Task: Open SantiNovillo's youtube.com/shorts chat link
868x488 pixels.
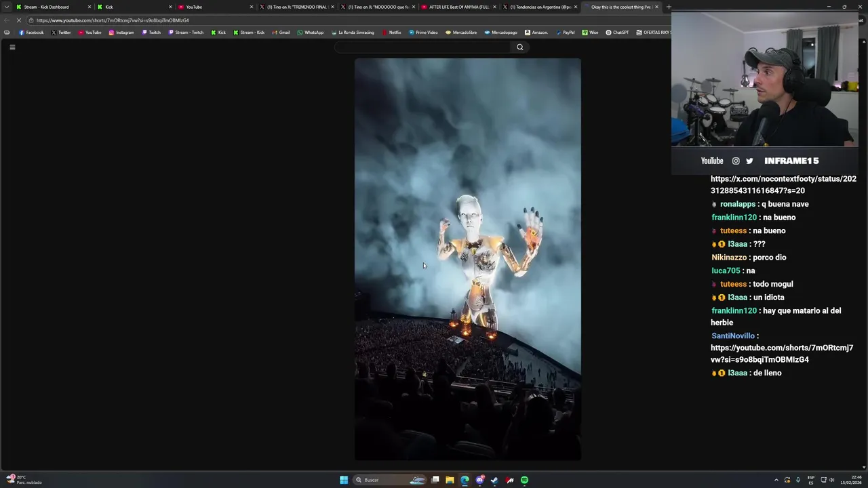Action: point(782,354)
